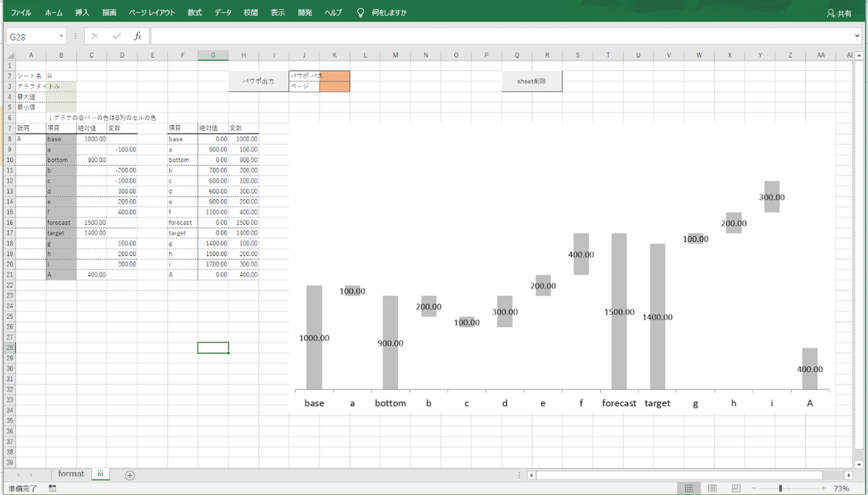This screenshot has height=495, width=868.
Task: Click the 73% zoom level
Action: click(x=841, y=489)
